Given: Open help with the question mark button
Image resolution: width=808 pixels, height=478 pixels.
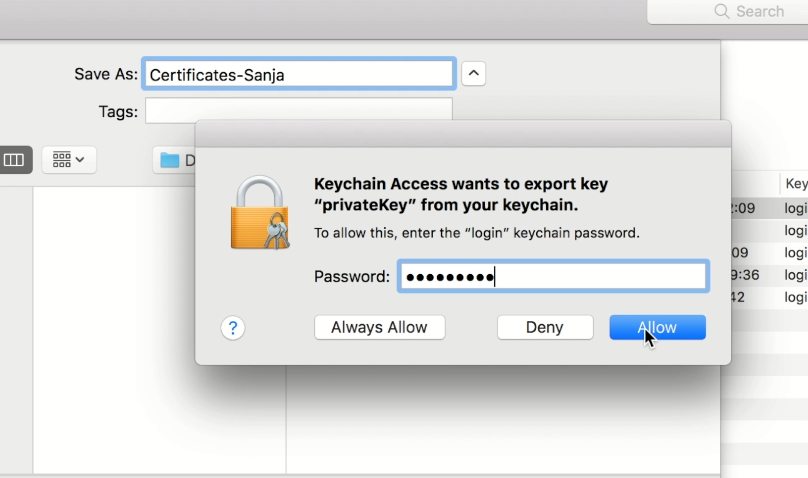Looking at the screenshot, I should click(x=233, y=328).
